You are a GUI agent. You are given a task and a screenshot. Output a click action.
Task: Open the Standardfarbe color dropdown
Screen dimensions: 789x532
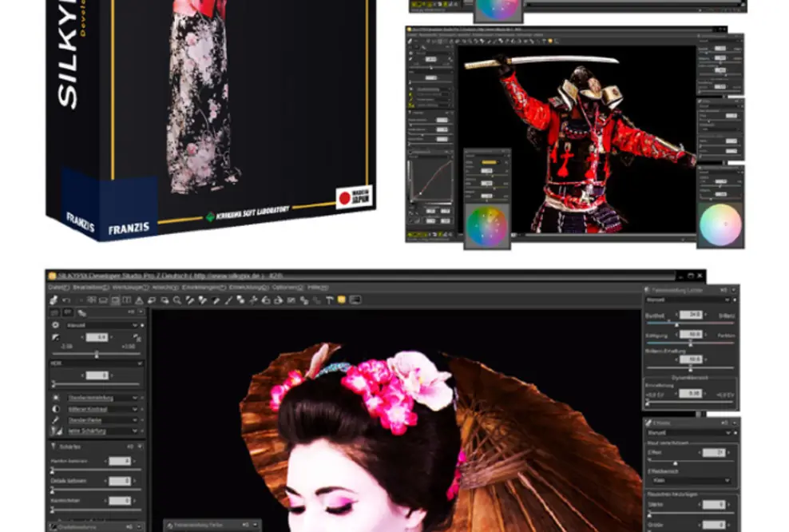click(102, 419)
